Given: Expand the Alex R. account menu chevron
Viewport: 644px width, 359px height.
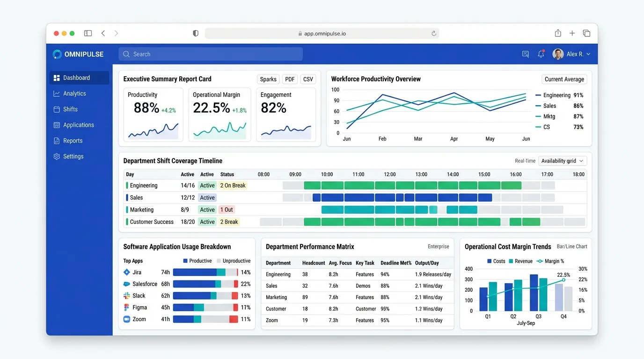Looking at the screenshot, I should (588, 54).
